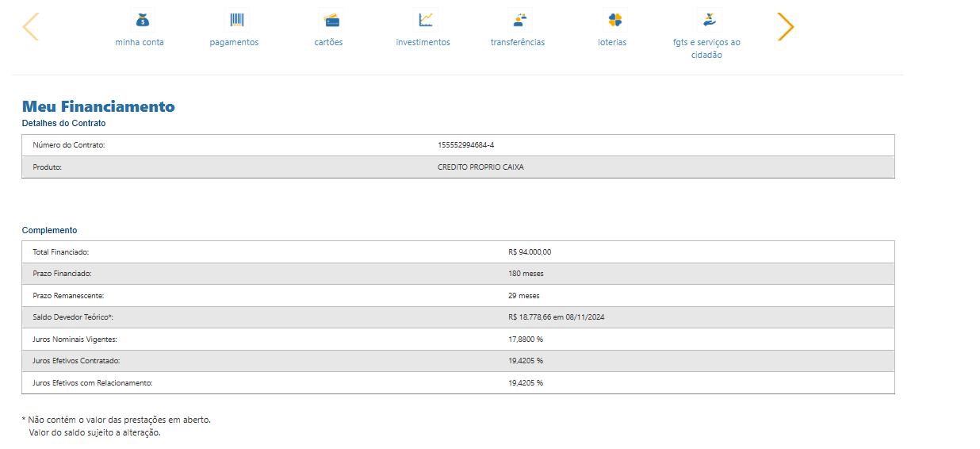Image resolution: width=980 pixels, height=449 pixels.
Task: Select the loterias menu label
Action: click(611, 42)
